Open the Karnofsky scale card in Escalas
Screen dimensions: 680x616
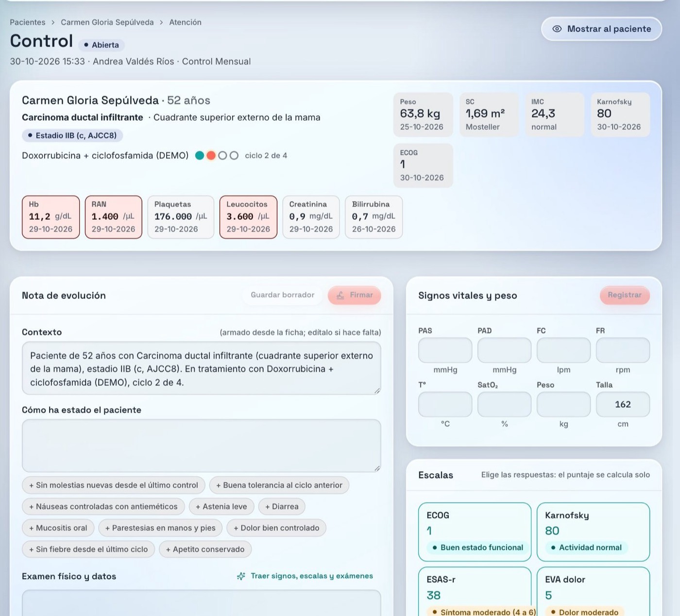593,532
